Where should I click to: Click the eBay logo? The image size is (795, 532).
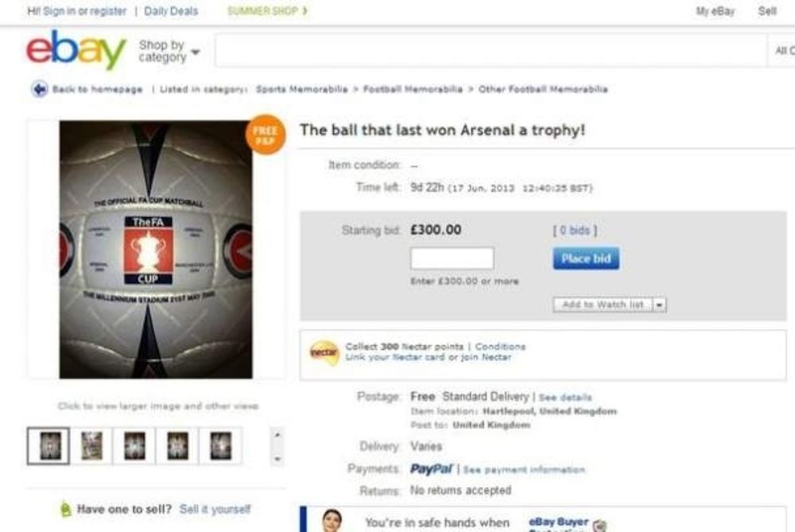click(x=76, y=51)
